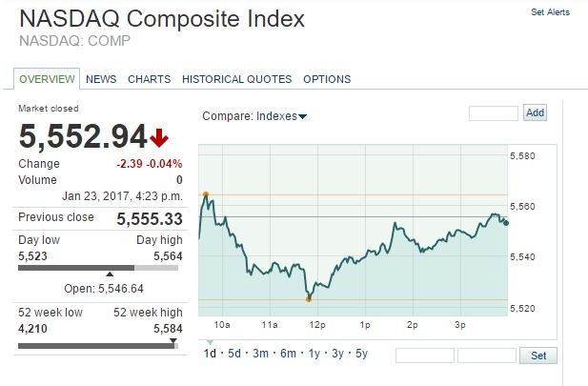Click the orange day-high marker on chart
Viewport: 588px width, 386px height.
pyautogui.click(x=206, y=194)
